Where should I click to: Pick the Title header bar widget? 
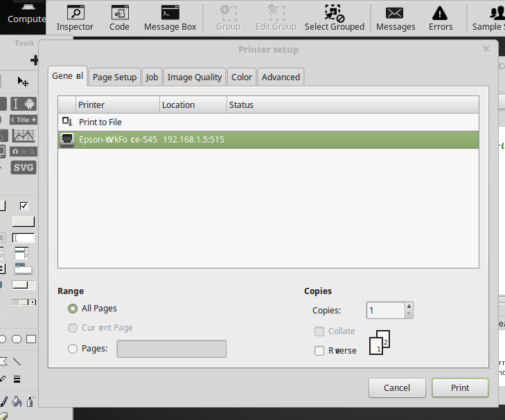24,120
